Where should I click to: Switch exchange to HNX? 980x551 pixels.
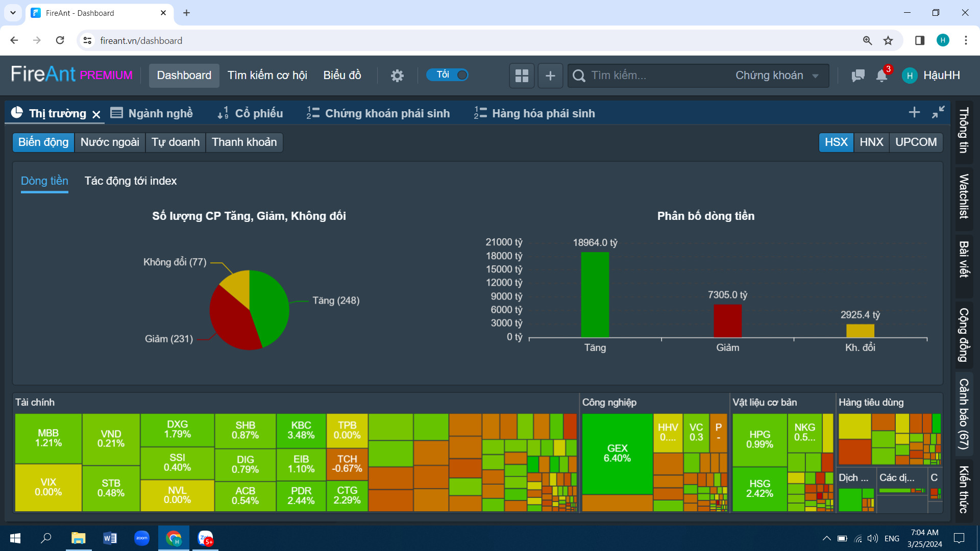[871, 142]
